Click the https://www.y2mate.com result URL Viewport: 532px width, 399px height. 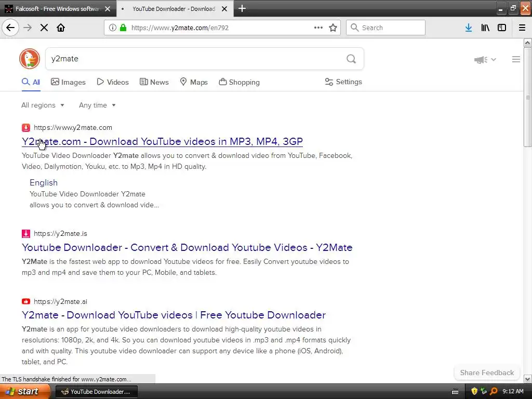[x=73, y=128]
